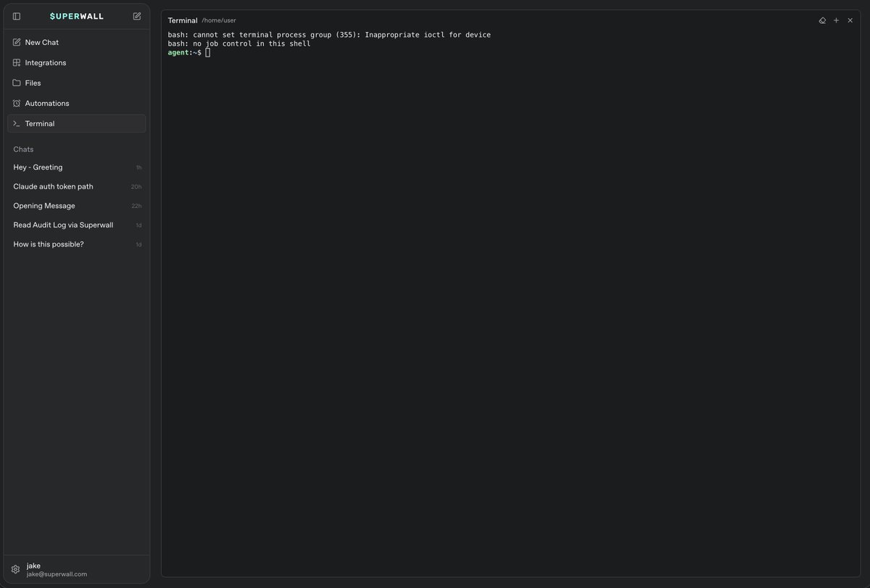Click the New Chat pencil icon
The width and height of the screenshot is (870, 588).
(17, 42)
